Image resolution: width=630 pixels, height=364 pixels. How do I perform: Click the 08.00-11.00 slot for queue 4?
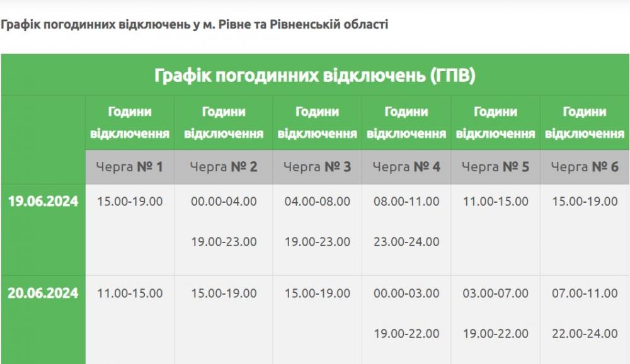[406, 202]
